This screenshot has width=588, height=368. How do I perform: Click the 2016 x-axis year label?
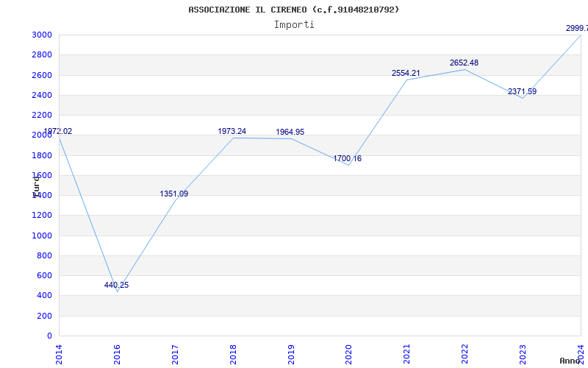tap(117, 355)
